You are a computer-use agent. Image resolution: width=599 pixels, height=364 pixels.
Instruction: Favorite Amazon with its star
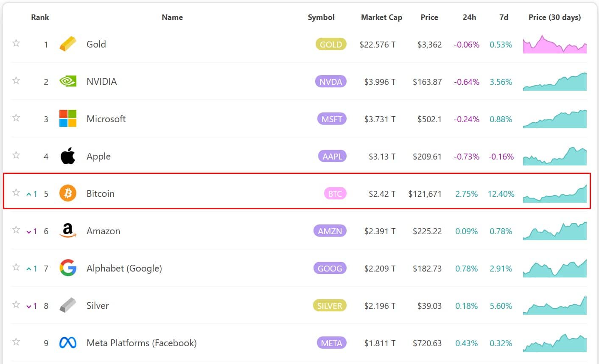(x=16, y=230)
